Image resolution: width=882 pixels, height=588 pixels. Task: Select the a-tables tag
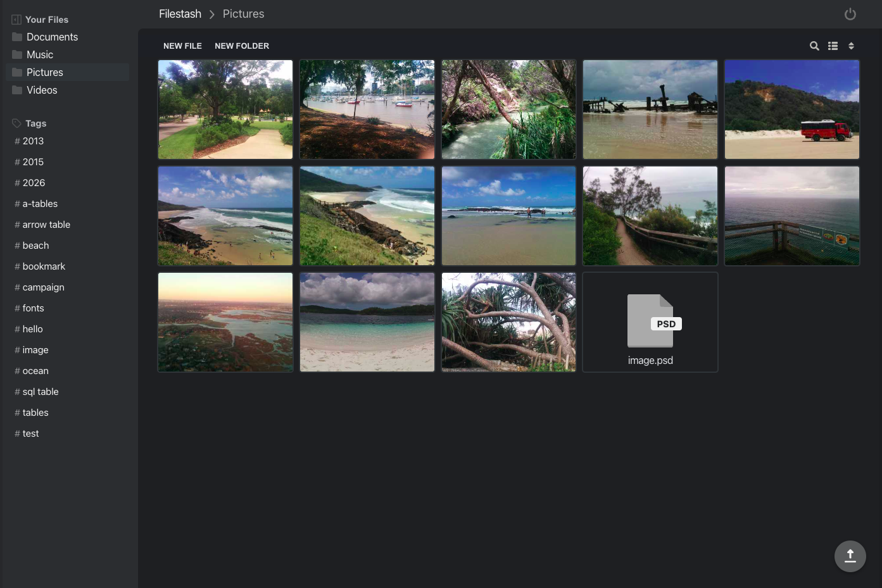[36, 204]
